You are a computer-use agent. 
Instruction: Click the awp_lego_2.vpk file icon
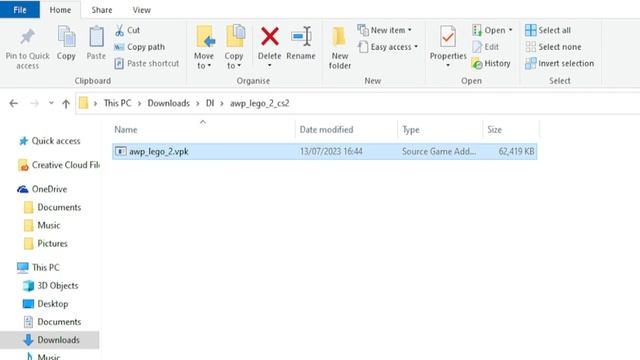120,151
